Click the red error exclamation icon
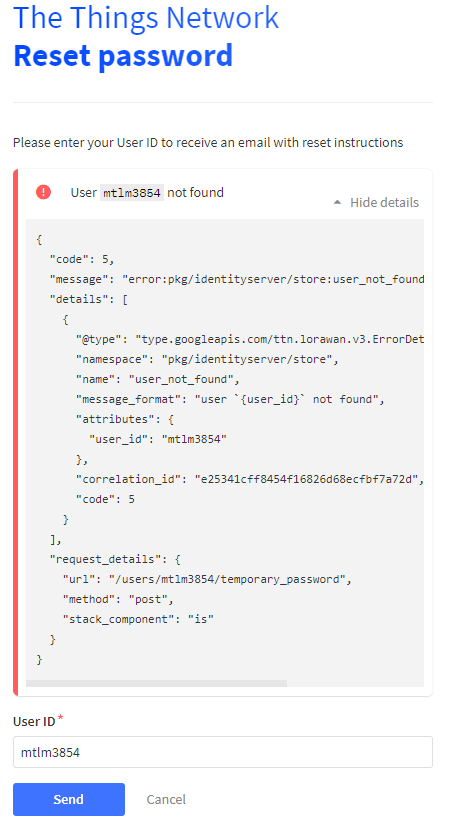 click(x=43, y=192)
